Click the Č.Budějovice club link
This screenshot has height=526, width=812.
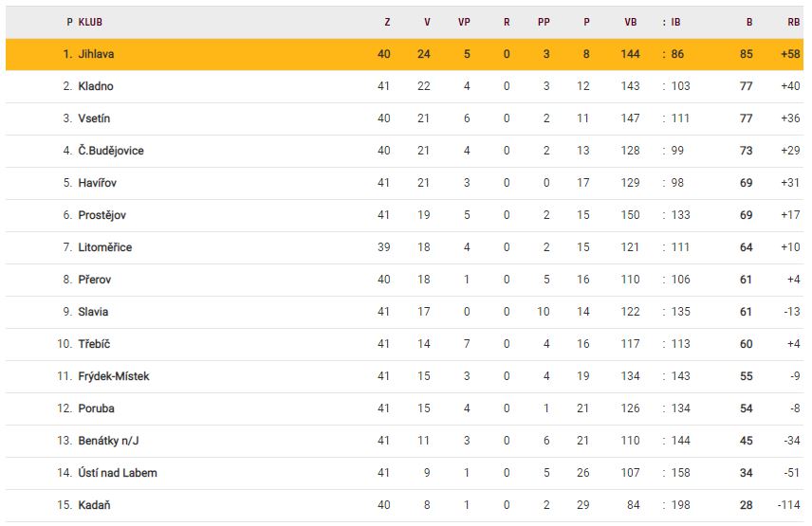click(111, 151)
